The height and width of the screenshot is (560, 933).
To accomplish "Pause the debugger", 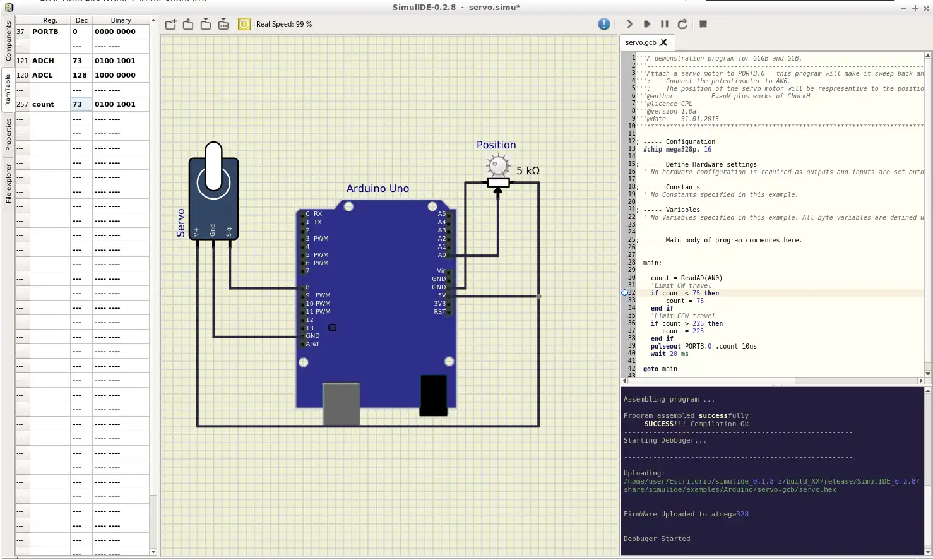I will [665, 24].
